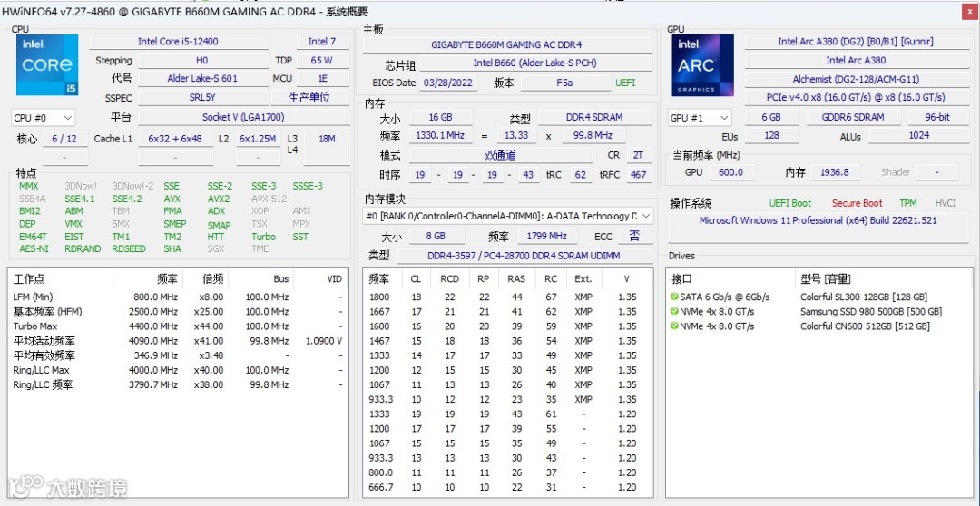The width and height of the screenshot is (980, 506).
Task: Click the Colorful CN600 512GB drive entry
Action: pyautogui.click(x=865, y=326)
